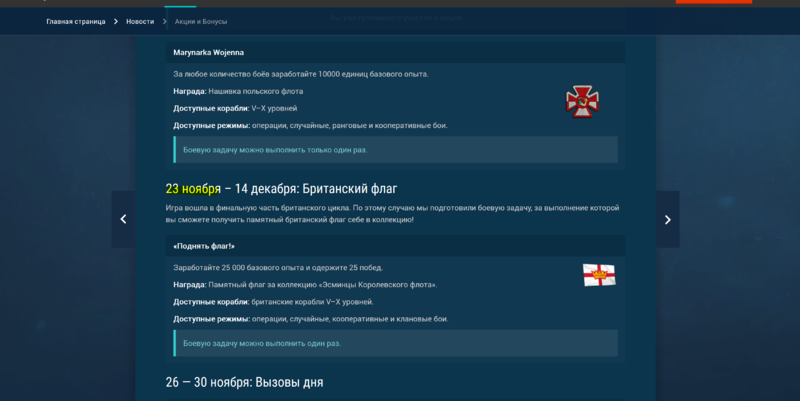Click the highlighted 23 ноября date text
This screenshot has width=800, height=401.
point(193,188)
